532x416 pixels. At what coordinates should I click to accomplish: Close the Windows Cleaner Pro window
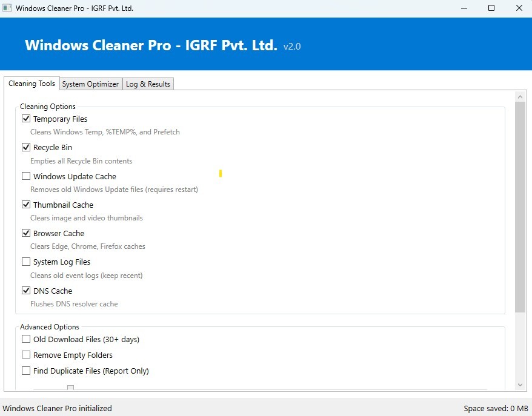click(x=519, y=8)
